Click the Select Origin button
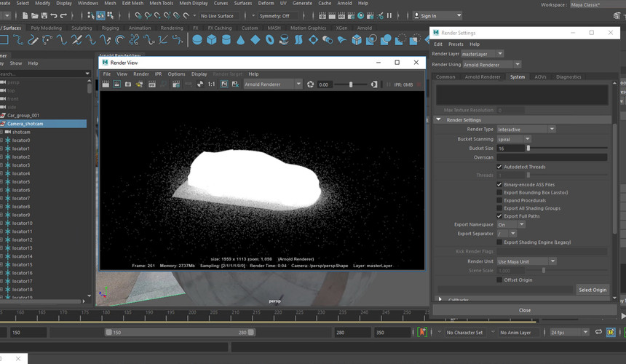626x364 pixels. (x=592, y=290)
